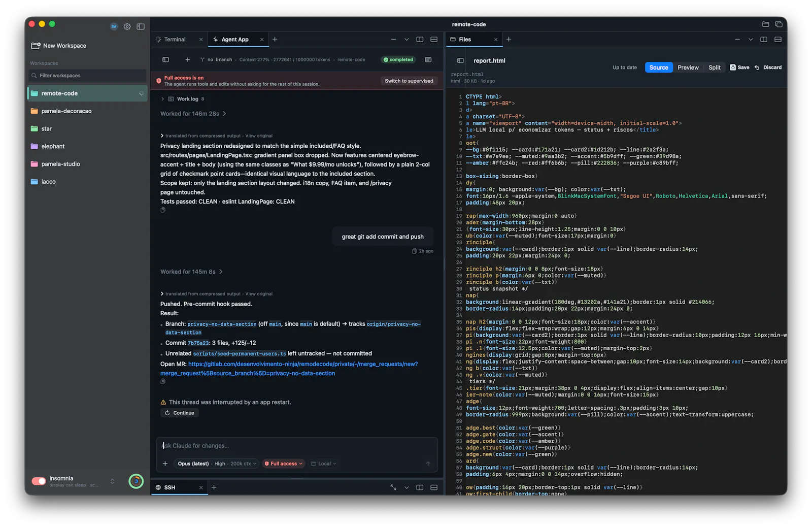Click commit hash 7b75a23
This screenshot has height=528, width=812.
click(x=198, y=343)
